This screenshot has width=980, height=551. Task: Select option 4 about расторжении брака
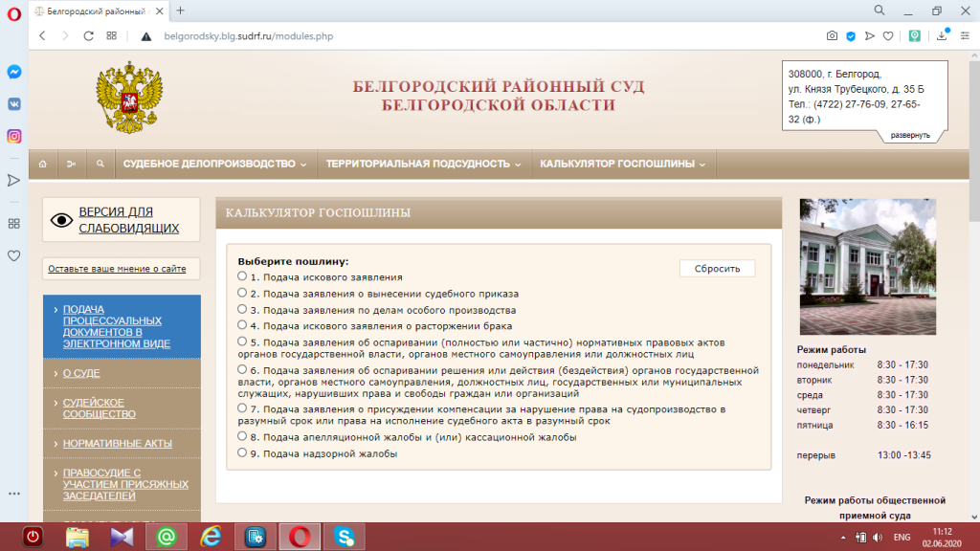coord(242,325)
